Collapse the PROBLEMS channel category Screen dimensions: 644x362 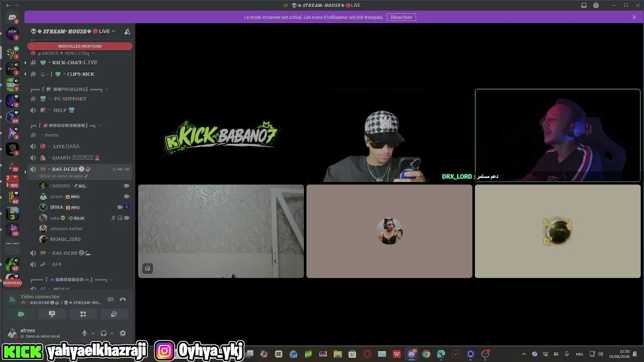point(69,89)
